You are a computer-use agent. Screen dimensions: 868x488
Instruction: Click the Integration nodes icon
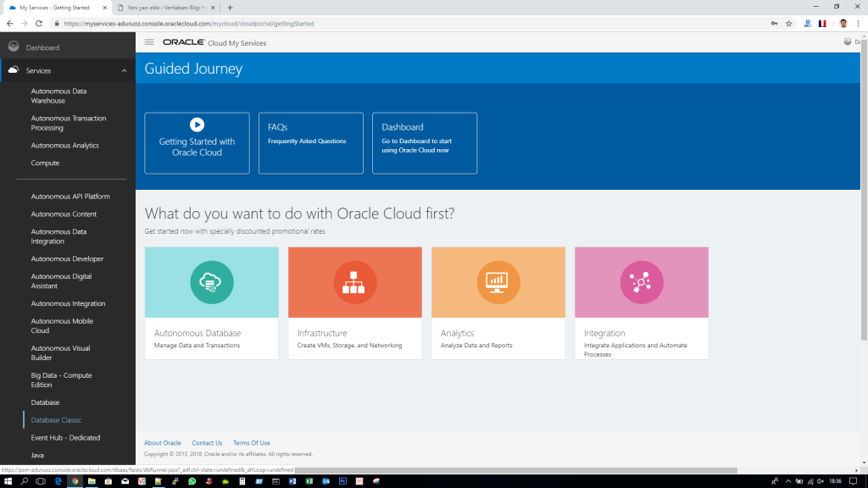(x=642, y=282)
